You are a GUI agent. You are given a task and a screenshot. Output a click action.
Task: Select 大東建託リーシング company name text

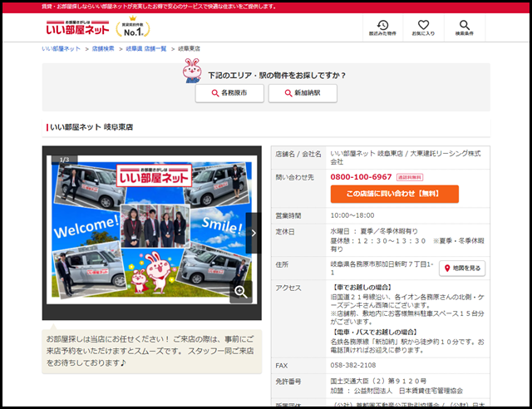click(406, 157)
